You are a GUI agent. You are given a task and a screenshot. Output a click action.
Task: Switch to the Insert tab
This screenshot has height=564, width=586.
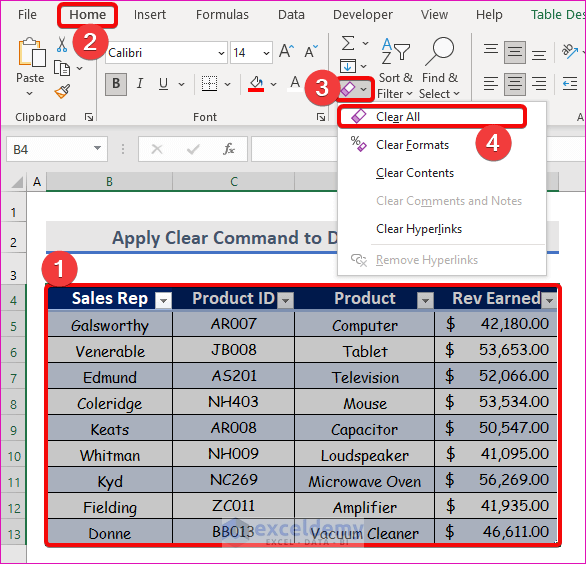coord(149,15)
